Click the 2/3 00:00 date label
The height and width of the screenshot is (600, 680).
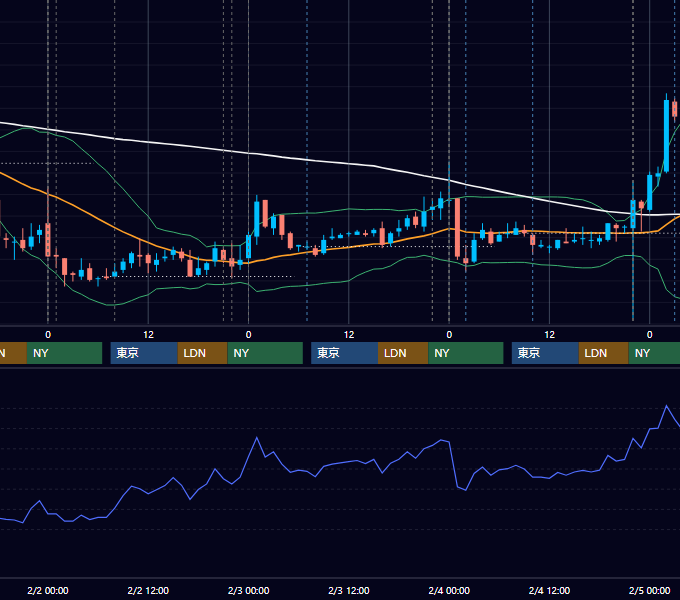[x=248, y=590]
